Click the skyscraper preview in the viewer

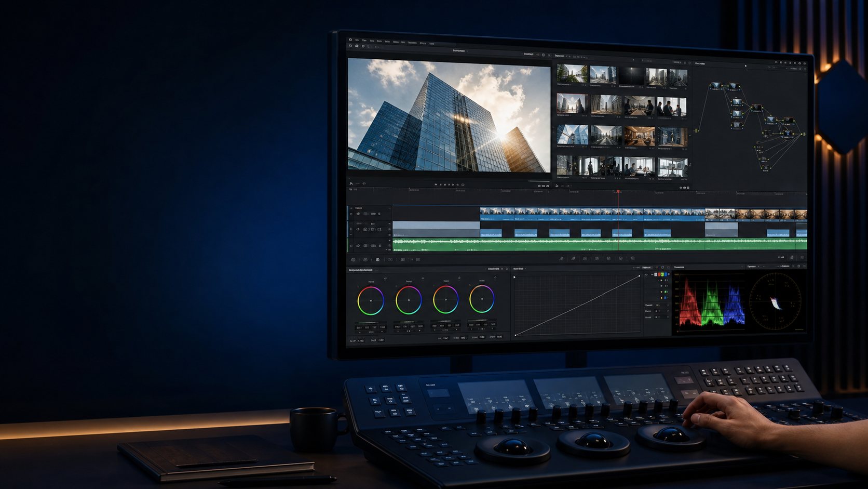click(449, 115)
